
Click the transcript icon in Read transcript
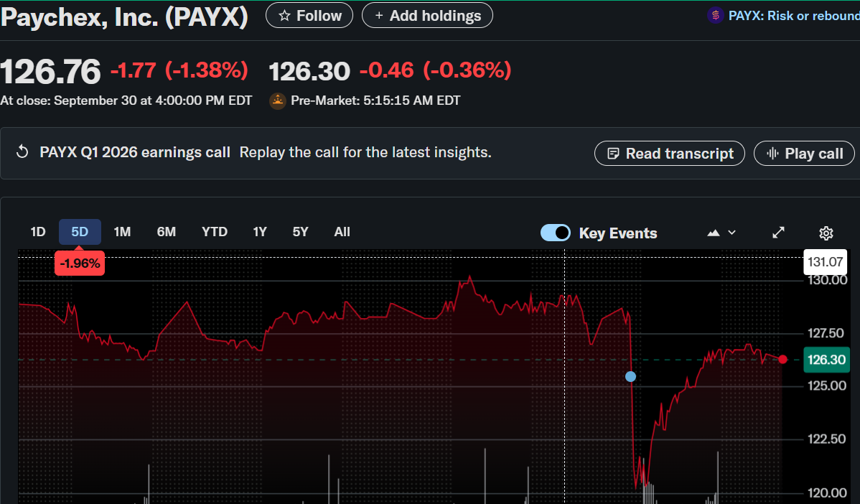tap(613, 154)
